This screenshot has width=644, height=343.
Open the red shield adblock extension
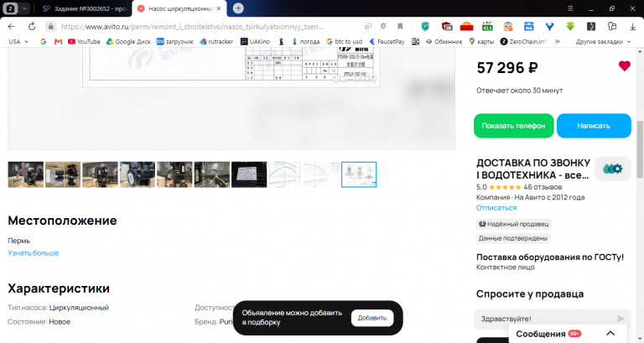coord(446,26)
